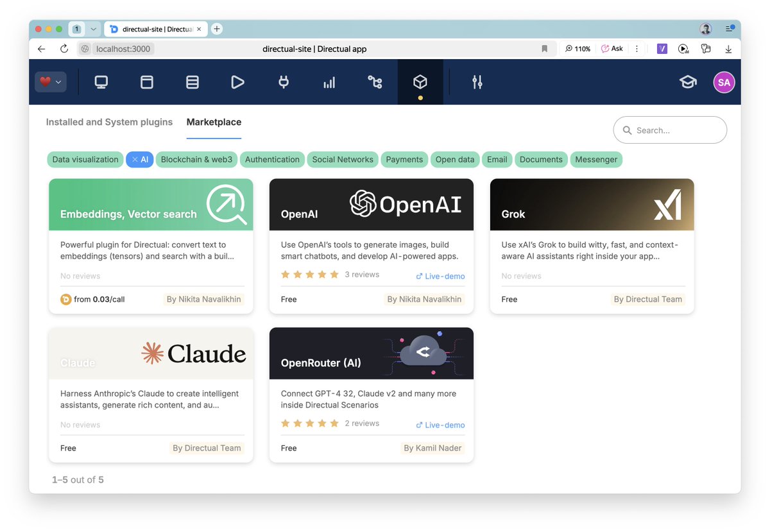Open OpenRouter Live-demo link
This screenshot has height=532, width=770.
point(441,425)
